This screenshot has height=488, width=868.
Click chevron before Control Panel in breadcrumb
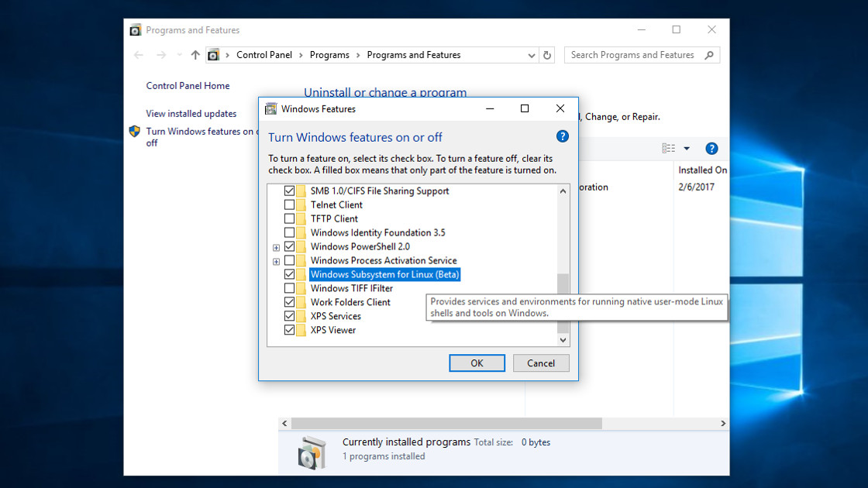228,55
